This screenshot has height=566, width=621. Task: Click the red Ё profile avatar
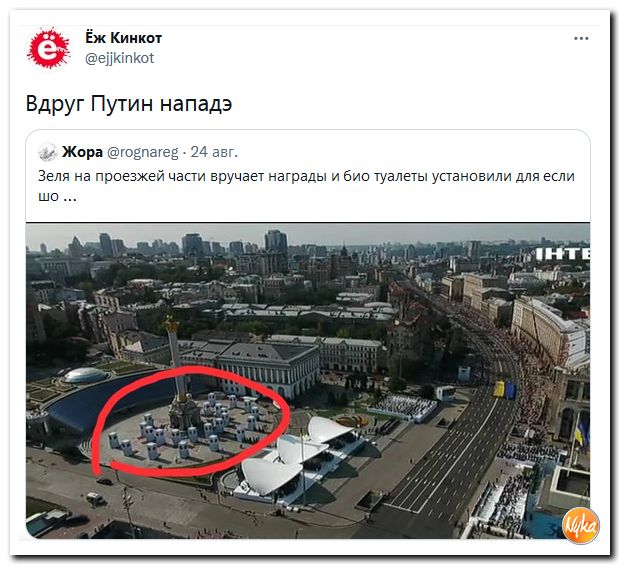(48, 48)
